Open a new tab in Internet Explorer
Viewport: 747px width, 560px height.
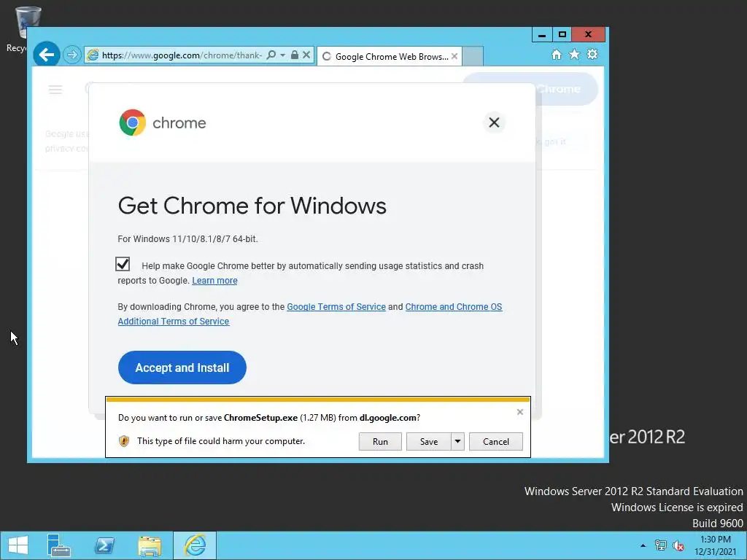click(473, 56)
